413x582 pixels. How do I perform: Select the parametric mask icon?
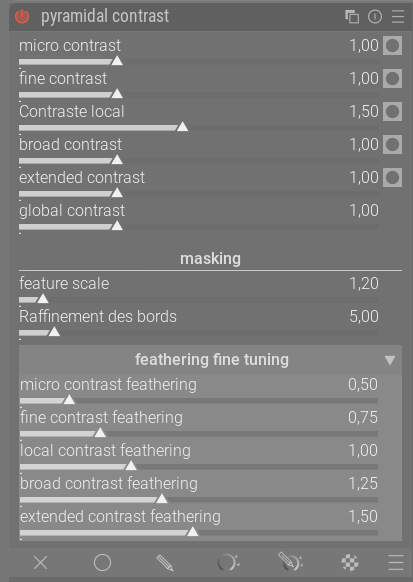(227, 563)
